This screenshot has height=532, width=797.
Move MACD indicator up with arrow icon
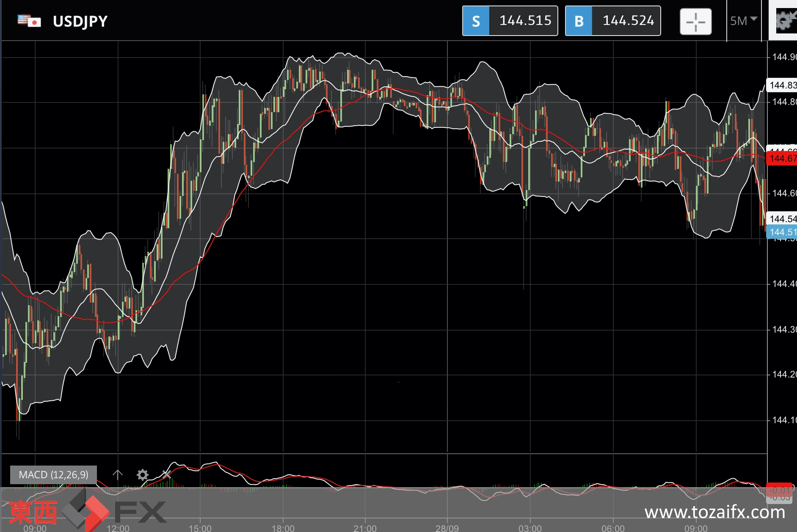coord(118,474)
